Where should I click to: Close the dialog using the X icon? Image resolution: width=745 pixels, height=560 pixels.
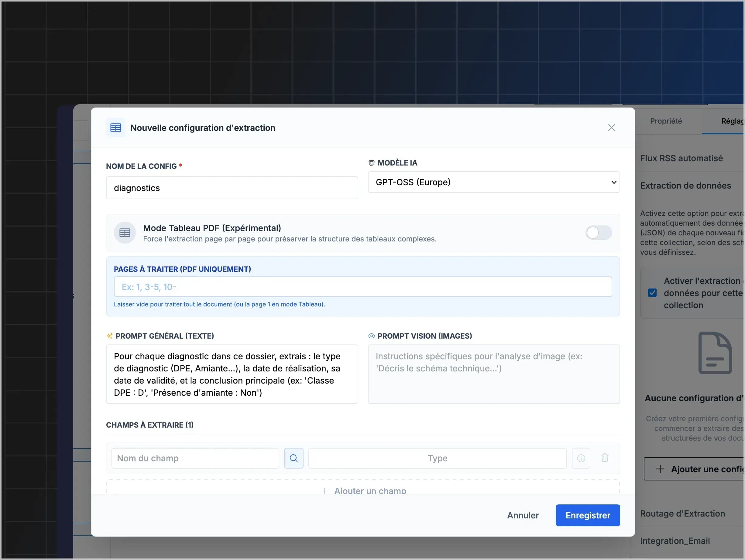tap(611, 128)
